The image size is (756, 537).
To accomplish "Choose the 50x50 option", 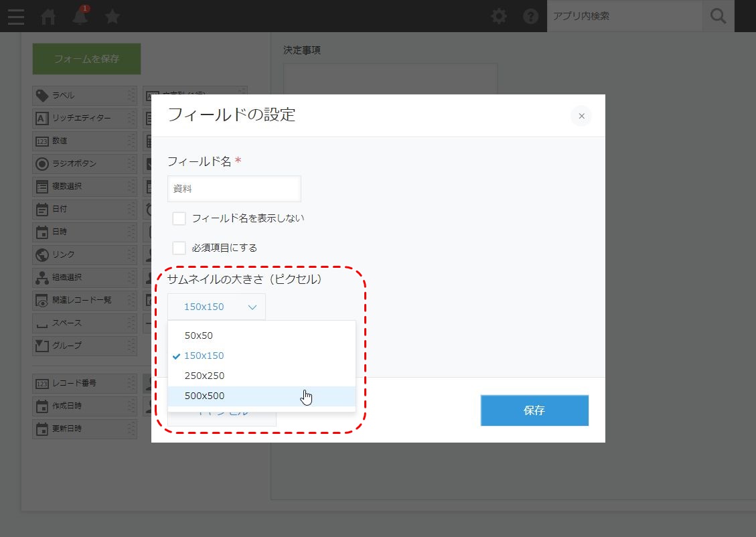I will [x=262, y=335].
